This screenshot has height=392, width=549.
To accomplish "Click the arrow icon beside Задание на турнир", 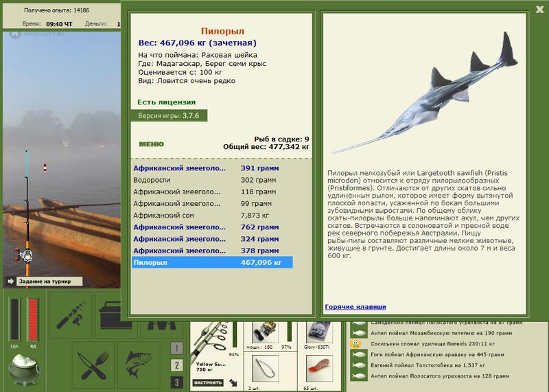I will [x=10, y=281].
